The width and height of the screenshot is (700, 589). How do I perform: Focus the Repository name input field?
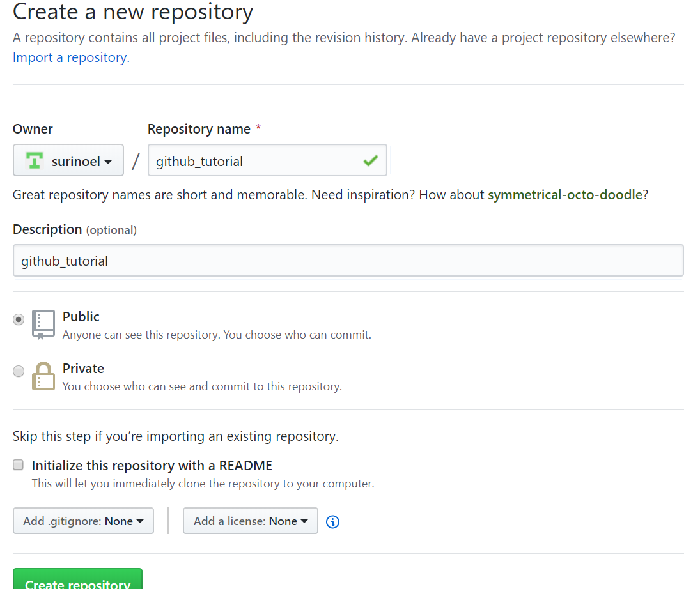(x=267, y=160)
